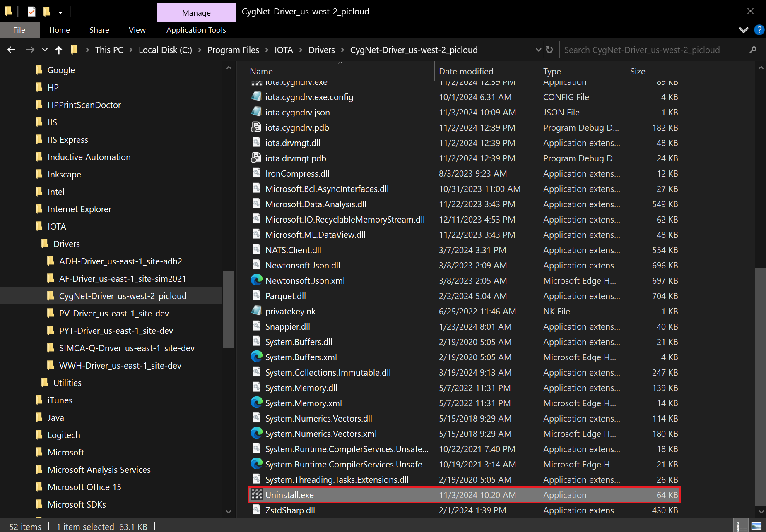Click the Java folder icon in tree

(39, 417)
